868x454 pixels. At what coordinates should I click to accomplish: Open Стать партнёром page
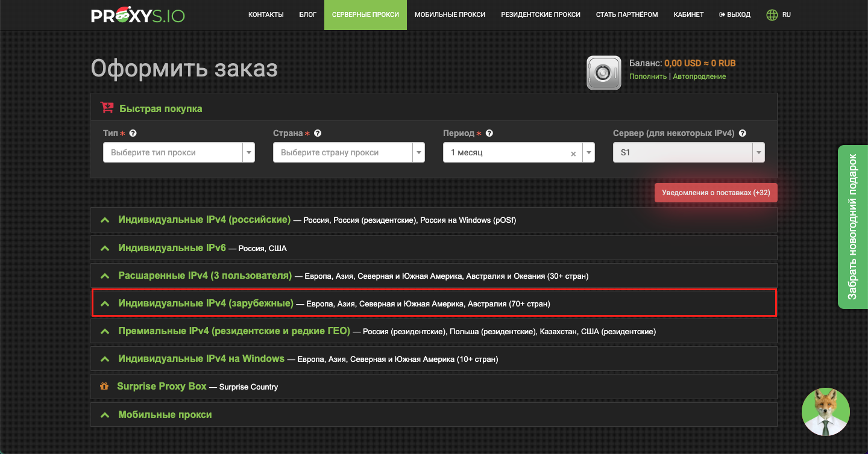pos(627,15)
